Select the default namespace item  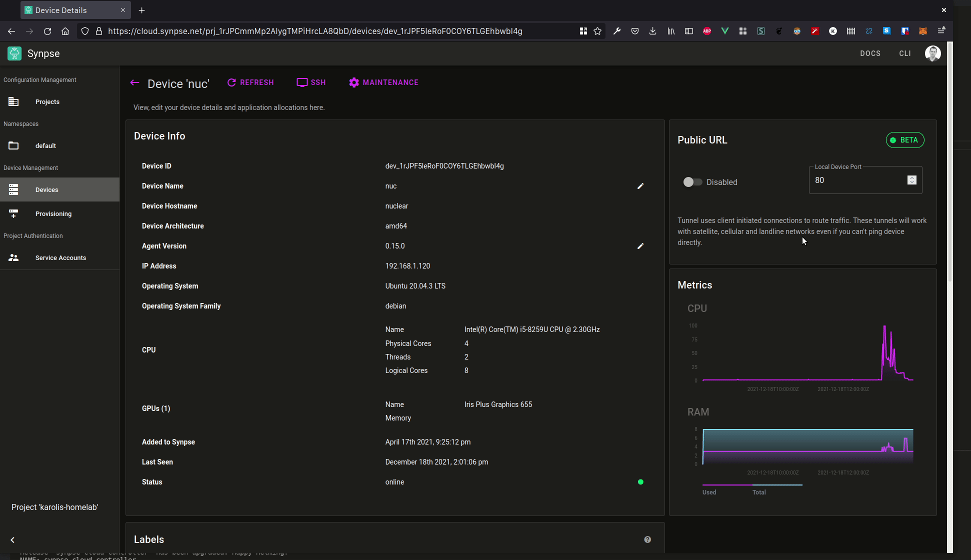[45, 146]
